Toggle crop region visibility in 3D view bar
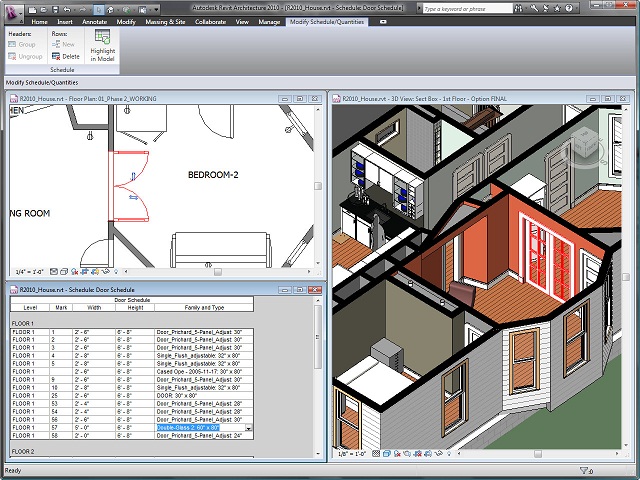Image resolution: width=640 pixels, height=480 pixels. [x=428, y=453]
